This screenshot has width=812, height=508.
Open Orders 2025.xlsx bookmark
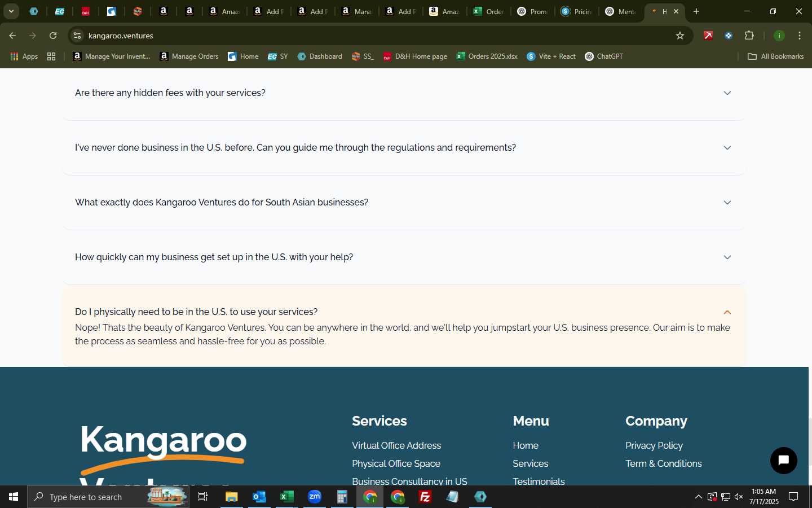click(487, 56)
